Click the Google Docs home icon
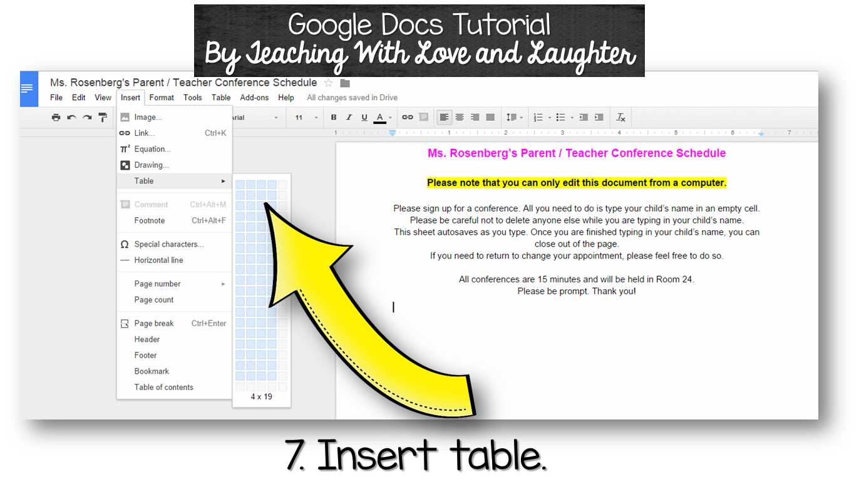 (x=29, y=88)
